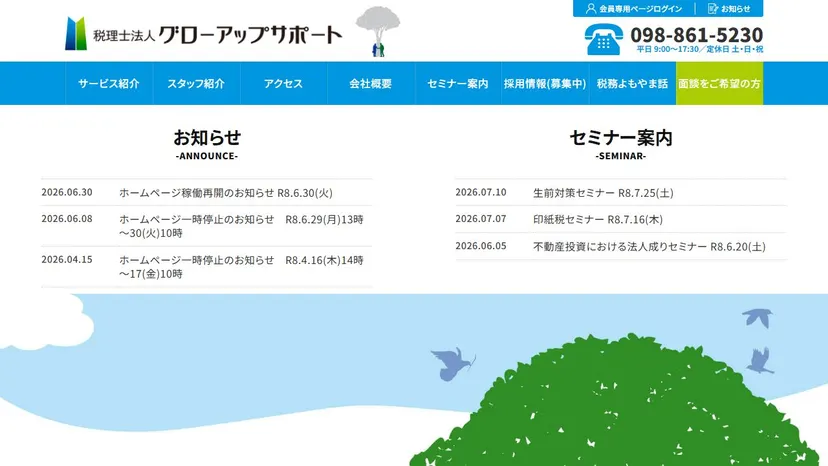Click the date 2026.07.10

click(x=481, y=192)
